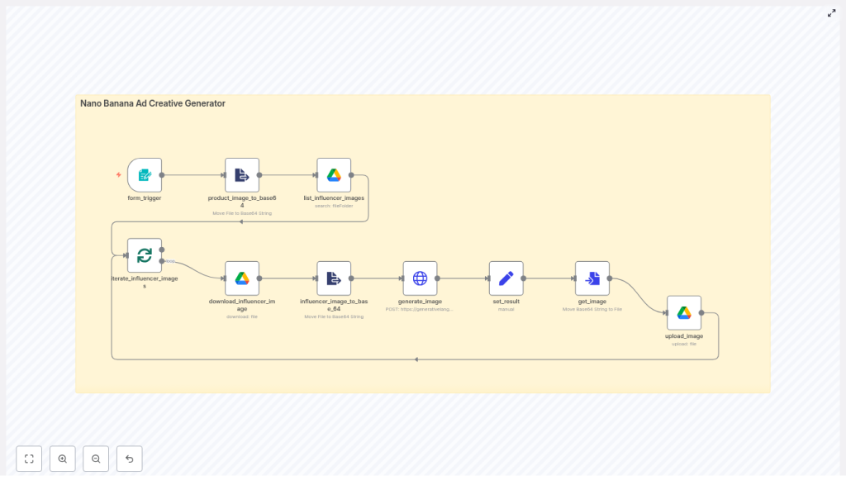Open the product_image_to_base64 node
Screen dimensions: 846x504
(242, 175)
